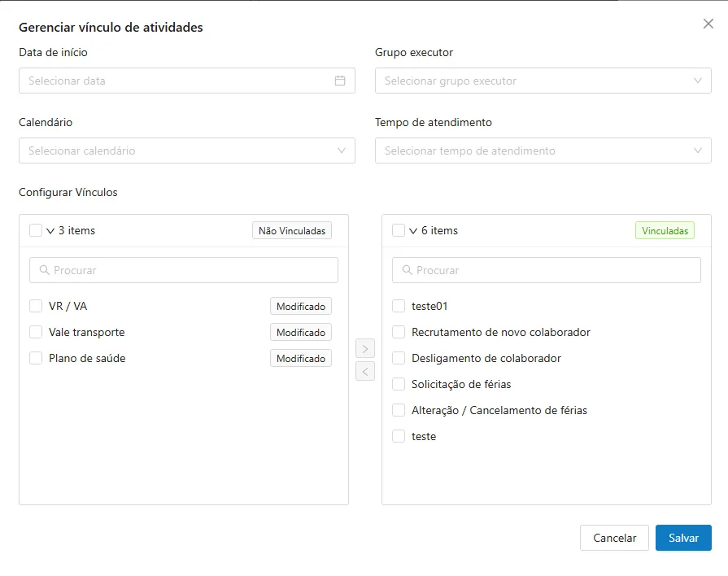Click the search icon in Vinculadas list

(407, 270)
